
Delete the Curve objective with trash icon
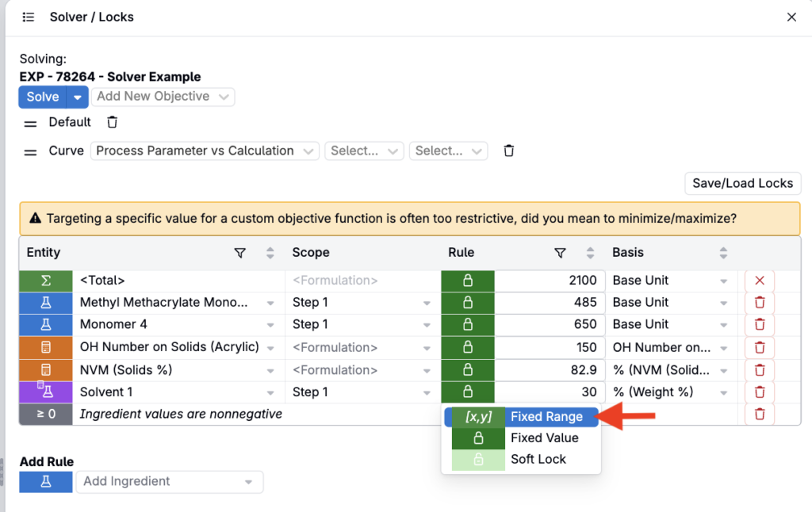click(509, 151)
